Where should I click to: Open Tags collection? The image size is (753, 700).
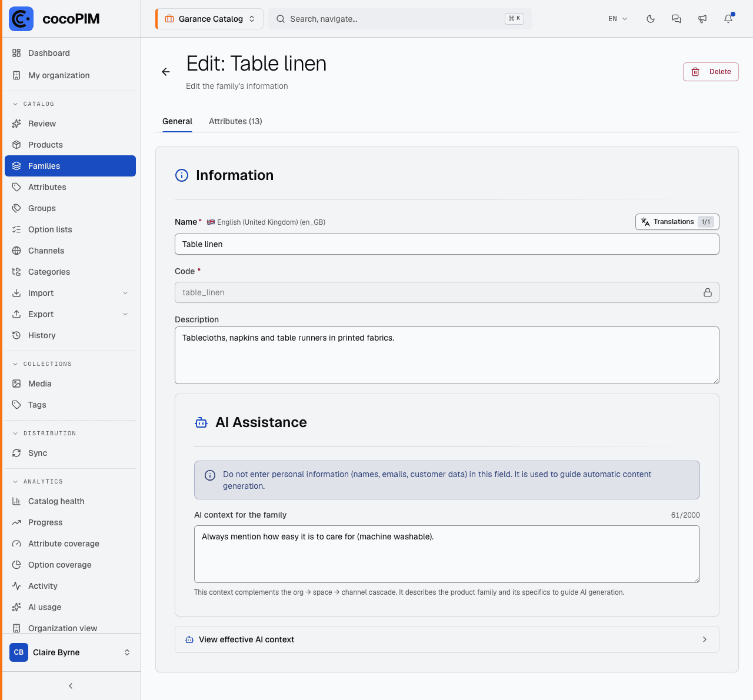pos(71,405)
